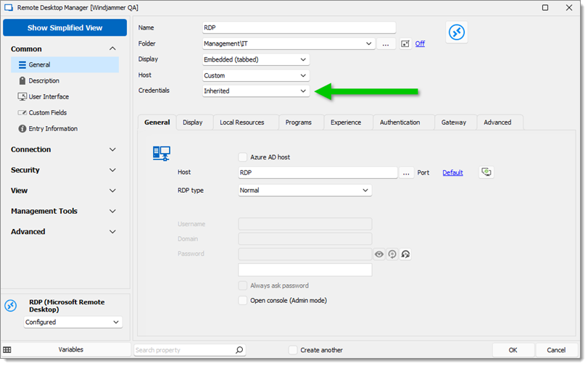Click the RDP session icon near Name field

point(456,32)
